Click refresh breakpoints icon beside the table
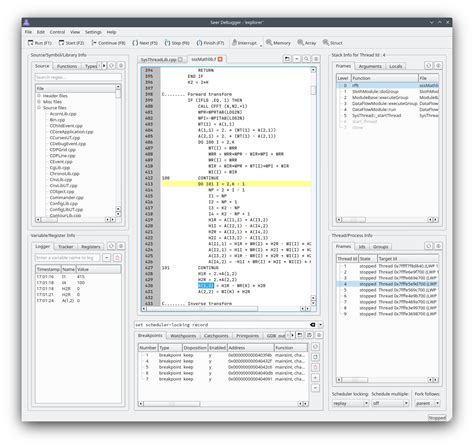This screenshot has height=447, width=474. pos(316,347)
